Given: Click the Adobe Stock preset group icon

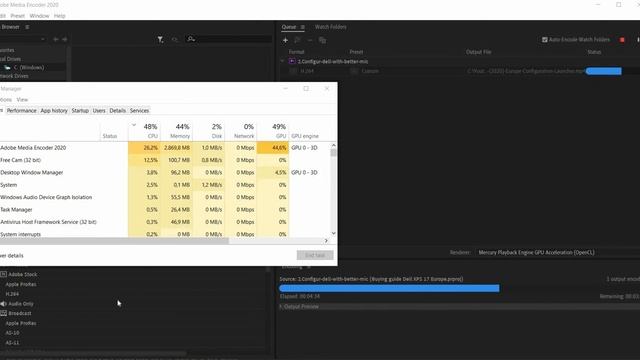Looking at the screenshot, I should [x=3, y=274].
